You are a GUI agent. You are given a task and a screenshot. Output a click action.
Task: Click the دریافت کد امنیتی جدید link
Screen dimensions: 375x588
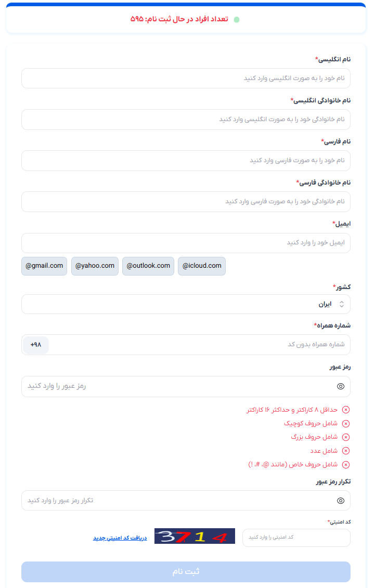[120, 538]
